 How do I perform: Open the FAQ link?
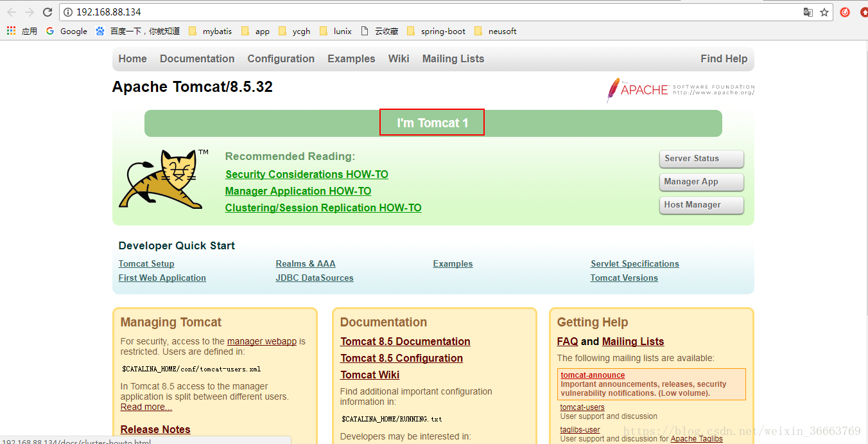coord(568,341)
